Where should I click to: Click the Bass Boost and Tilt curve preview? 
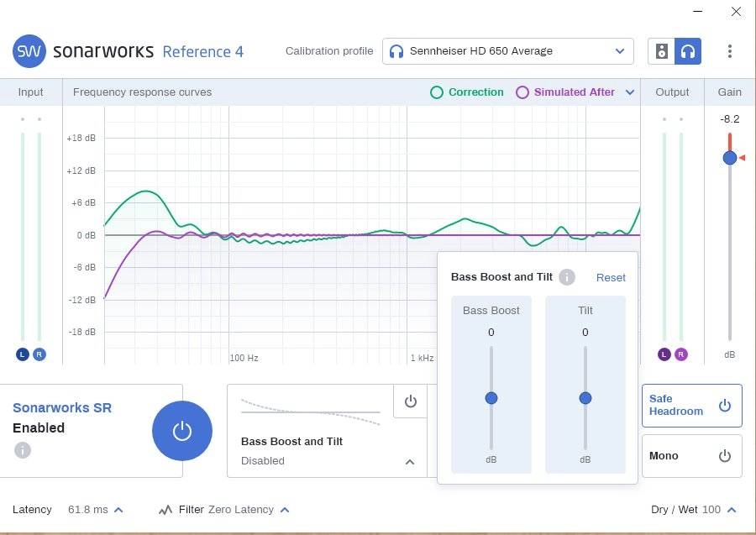pos(311,412)
